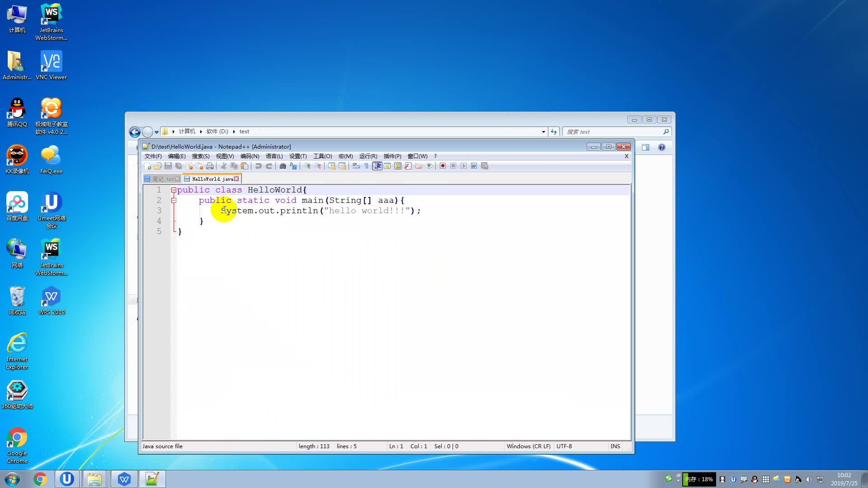
Task: Collapse the main method fold marker
Action: [x=174, y=201]
